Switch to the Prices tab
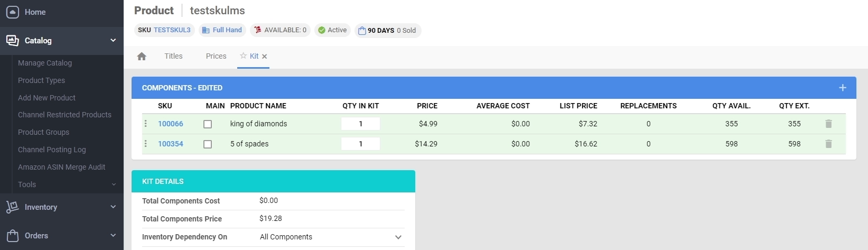 click(216, 56)
